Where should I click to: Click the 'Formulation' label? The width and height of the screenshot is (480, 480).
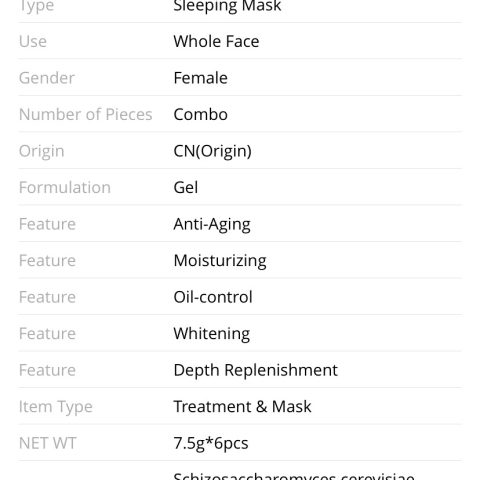tap(65, 187)
